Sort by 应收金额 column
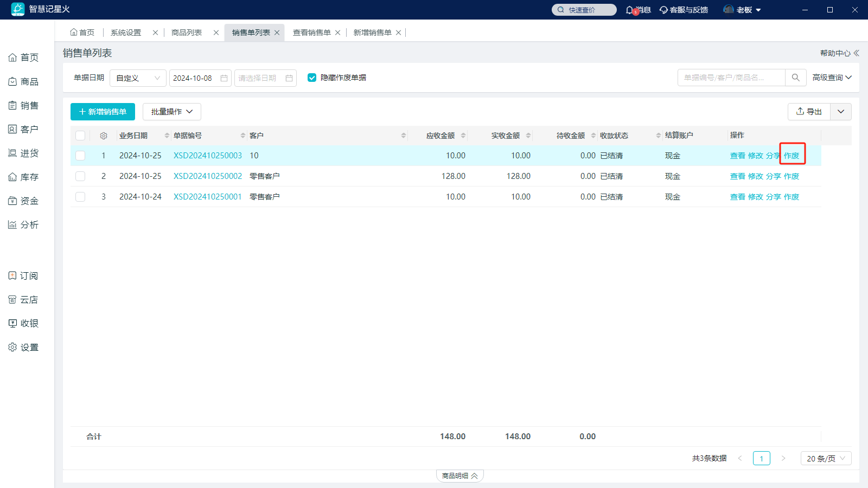This screenshot has width=868, height=488. coord(463,136)
